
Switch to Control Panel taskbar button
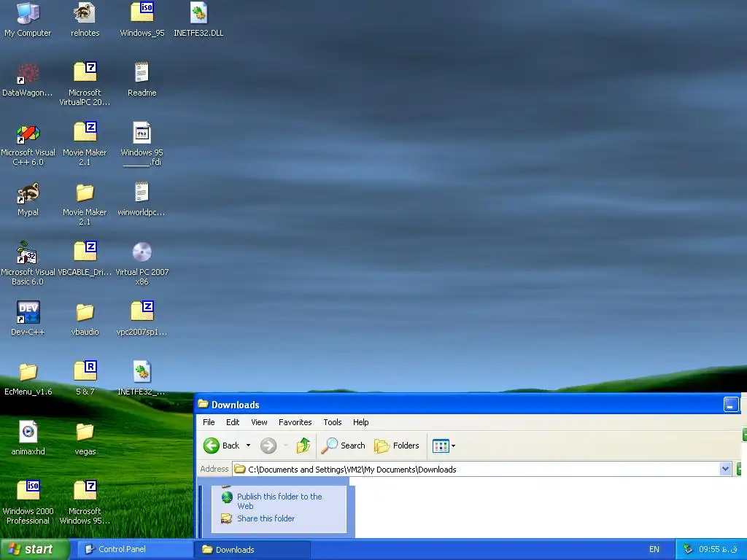click(x=133, y=550)
